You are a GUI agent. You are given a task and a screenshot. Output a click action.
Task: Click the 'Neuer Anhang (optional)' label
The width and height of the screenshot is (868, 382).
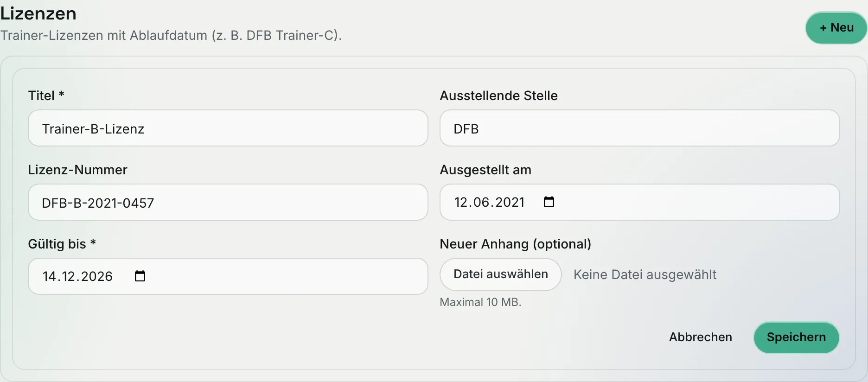coord(515,244)
